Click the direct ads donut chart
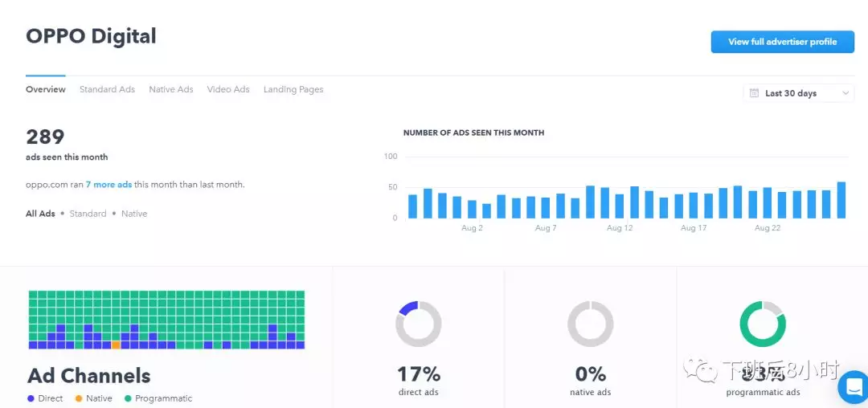 point(418,324)
